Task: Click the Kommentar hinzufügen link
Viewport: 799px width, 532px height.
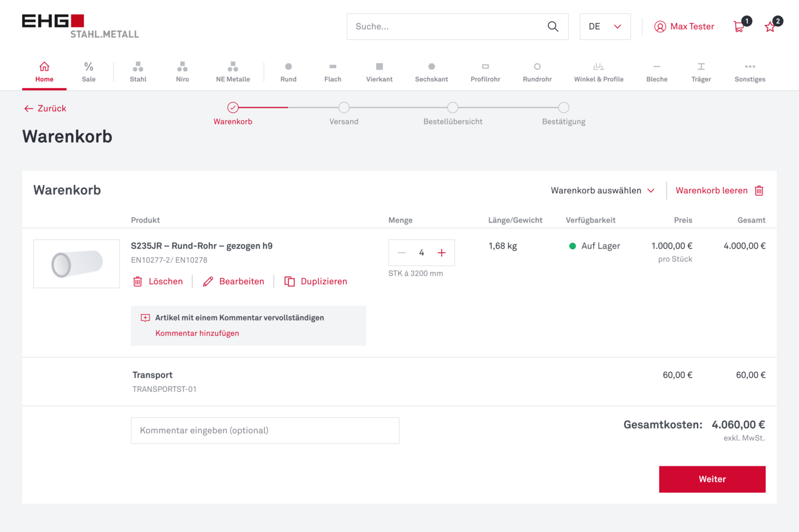Action: coord(197,334)
